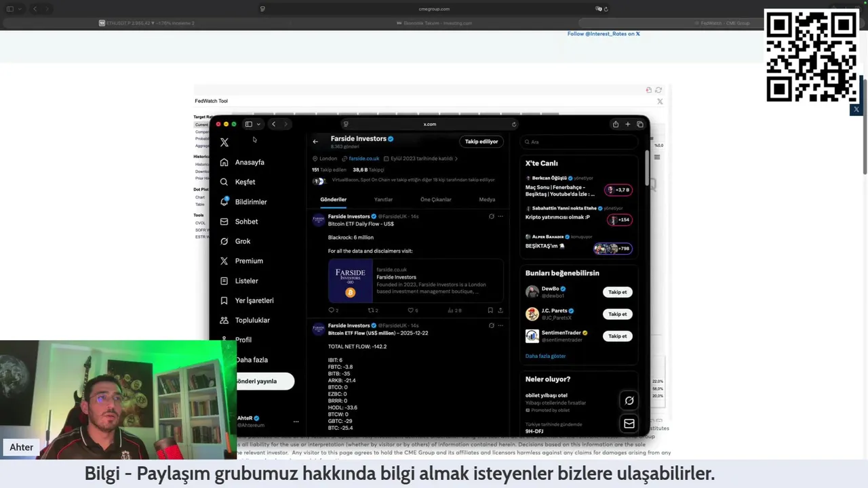This screenshot has width=868, height=488.
Task: Open the floating messages envelope button
Action: tap(629, 424)
